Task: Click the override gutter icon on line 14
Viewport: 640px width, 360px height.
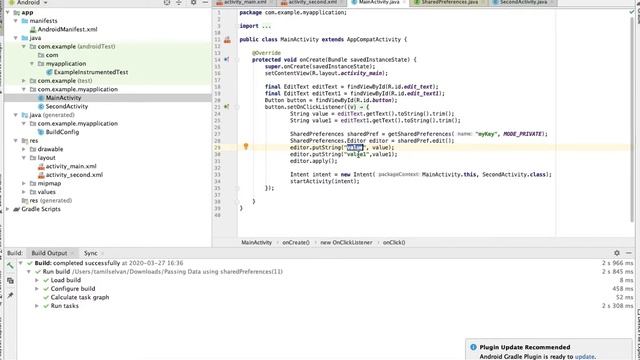Action: click(227, 60)
